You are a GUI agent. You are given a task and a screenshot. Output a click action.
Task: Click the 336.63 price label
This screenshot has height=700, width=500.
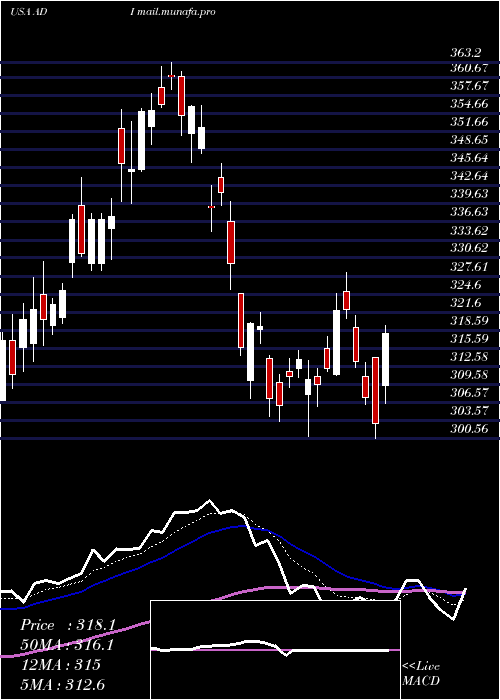(469, 212)
